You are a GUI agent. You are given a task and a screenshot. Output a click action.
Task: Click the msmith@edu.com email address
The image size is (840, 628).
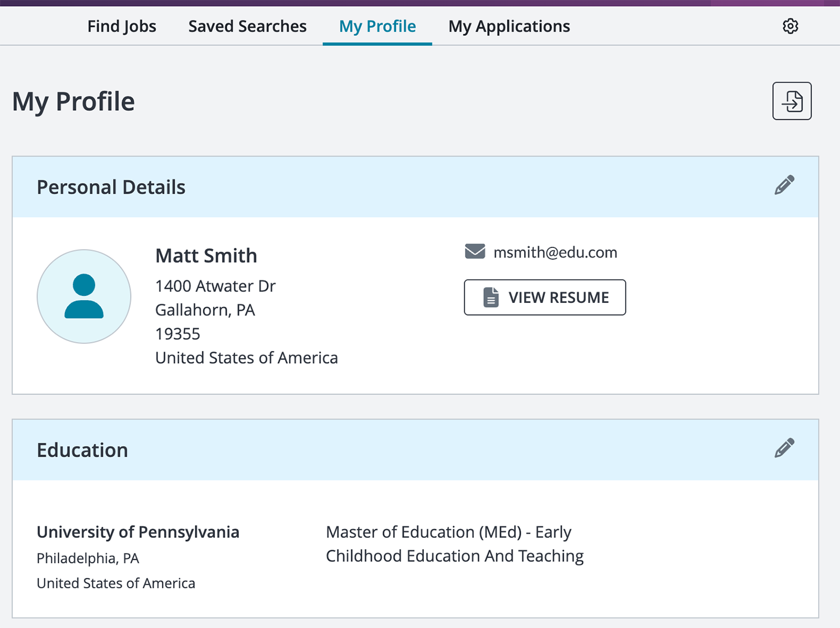coord(555,252)
